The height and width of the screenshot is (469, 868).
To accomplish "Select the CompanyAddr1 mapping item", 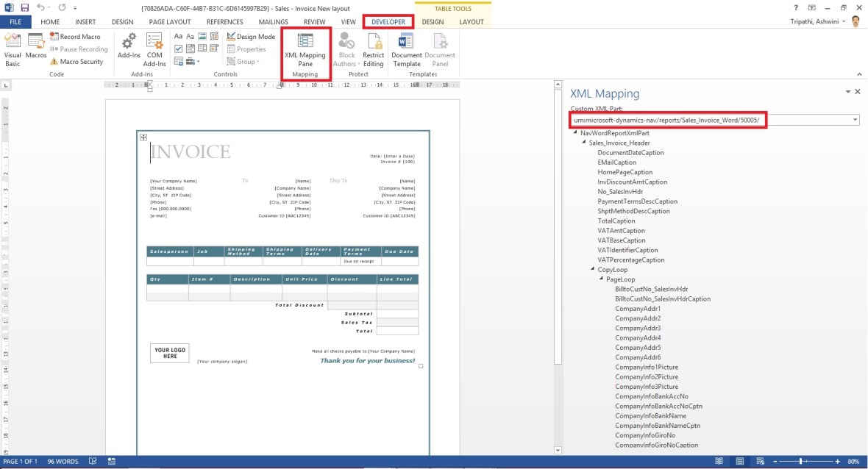I will click(x=637, y=309).
